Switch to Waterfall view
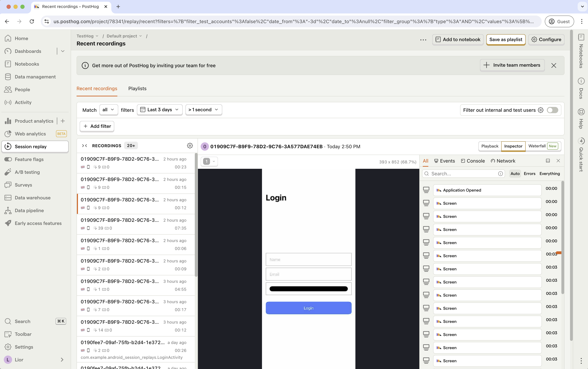This screenshot has width=588, height=369. [x=543, y=146]
